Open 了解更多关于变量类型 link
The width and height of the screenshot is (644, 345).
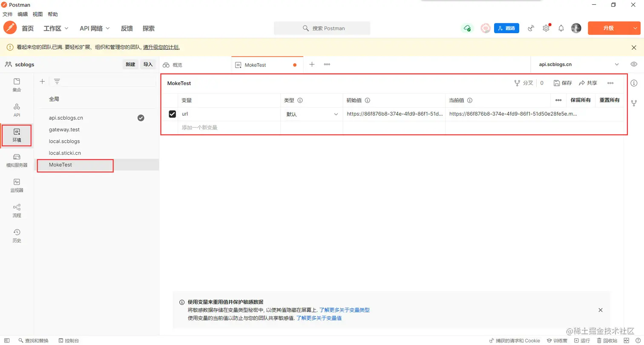(345, 310)
